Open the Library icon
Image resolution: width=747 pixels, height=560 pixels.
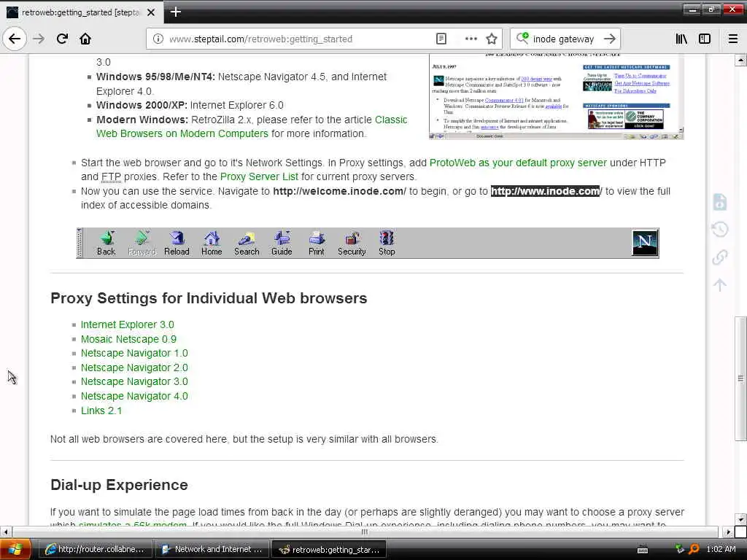[x=681, y=39]
